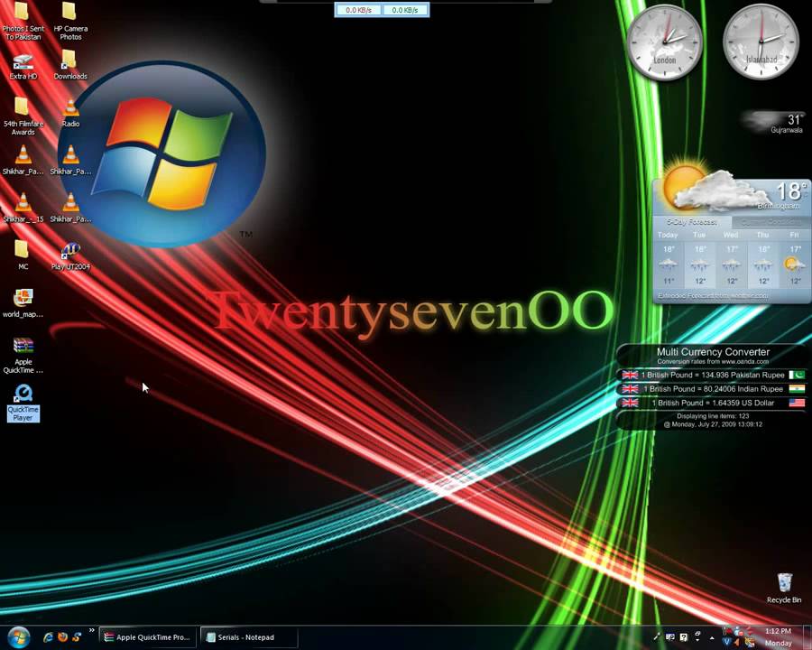Open the Windows Start orb

[x=19, y=637]
